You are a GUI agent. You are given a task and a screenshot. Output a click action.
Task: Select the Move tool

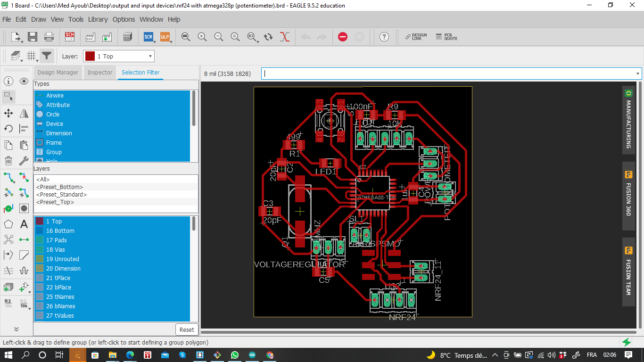8,113
